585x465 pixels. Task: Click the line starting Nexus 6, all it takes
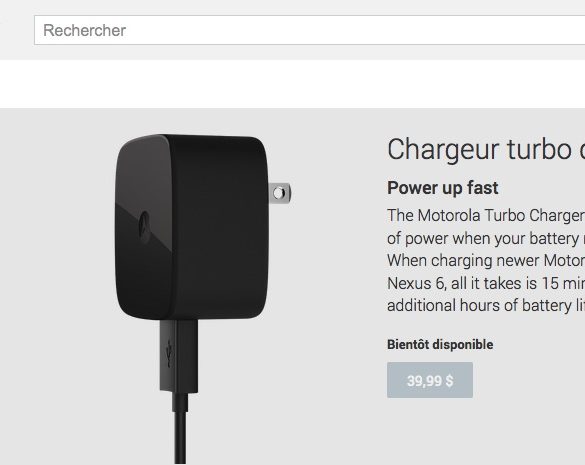click(x=486, y=283)
